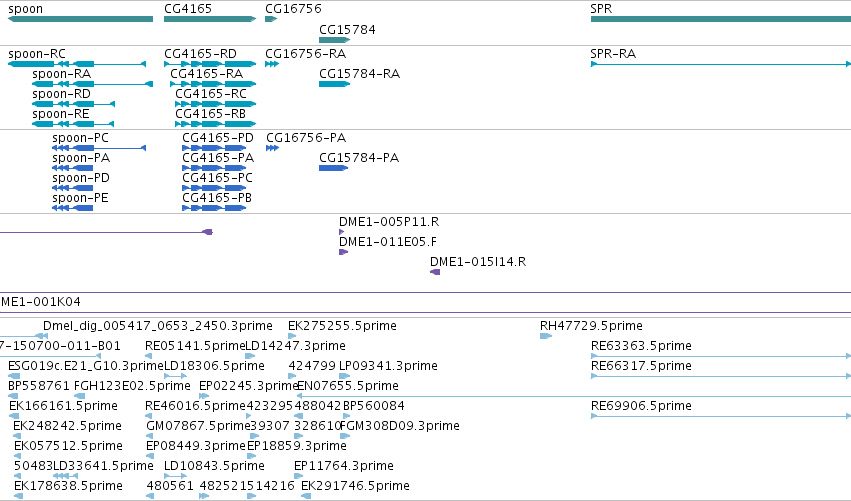Click the DME1-005P11.R clone label
Viewport: 851px width, 501px height.
(x=389, y=221)
